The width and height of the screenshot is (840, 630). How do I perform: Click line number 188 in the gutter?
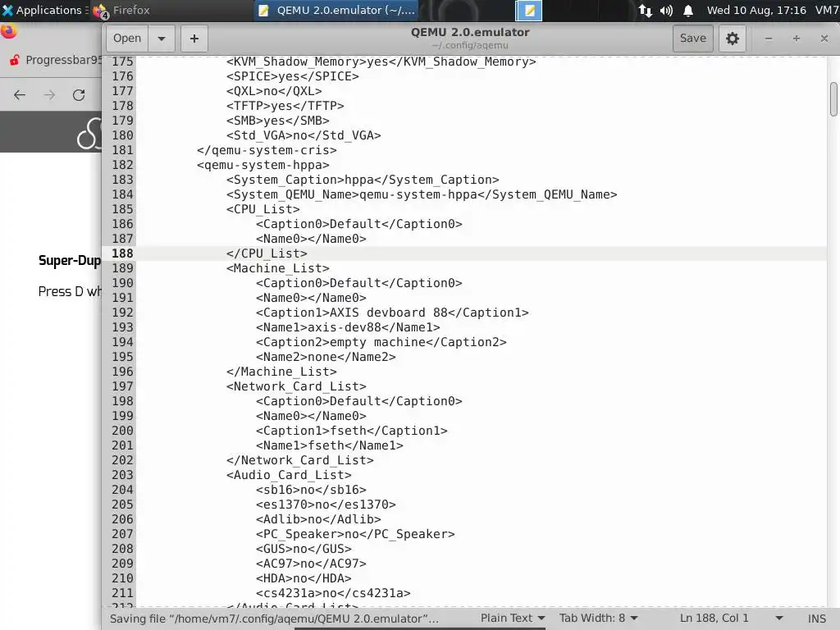122,253
